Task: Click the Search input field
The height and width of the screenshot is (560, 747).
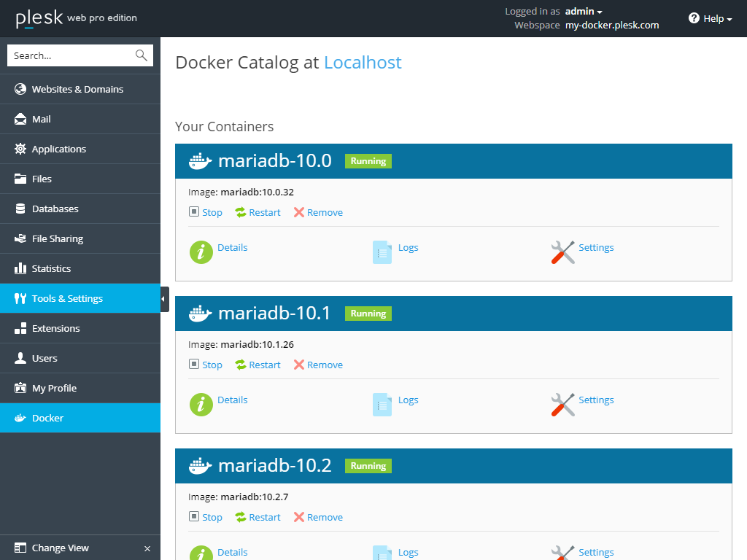Action: click(69, 55)
